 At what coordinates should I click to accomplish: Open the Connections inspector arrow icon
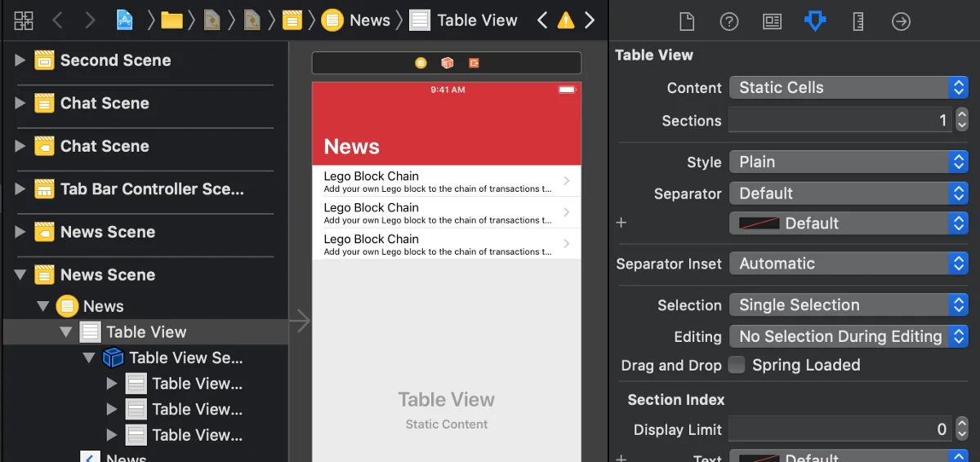pyautogui.click(x=901, y=21)
